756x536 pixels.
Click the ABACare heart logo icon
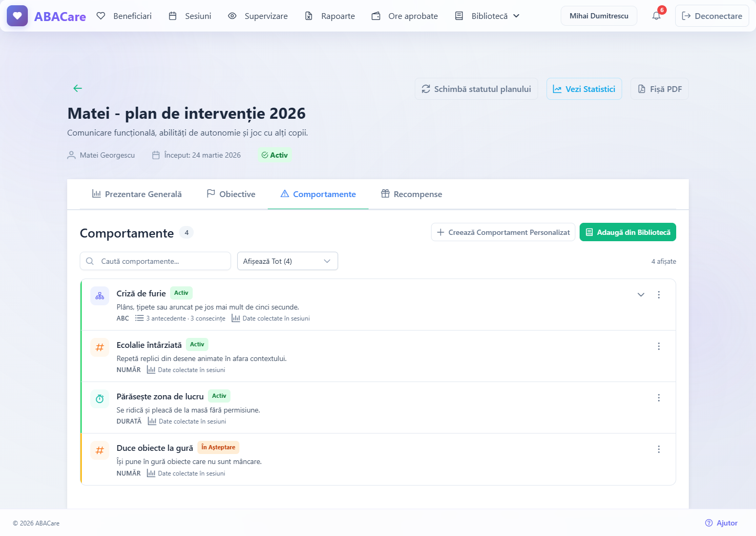click(17, 16)
